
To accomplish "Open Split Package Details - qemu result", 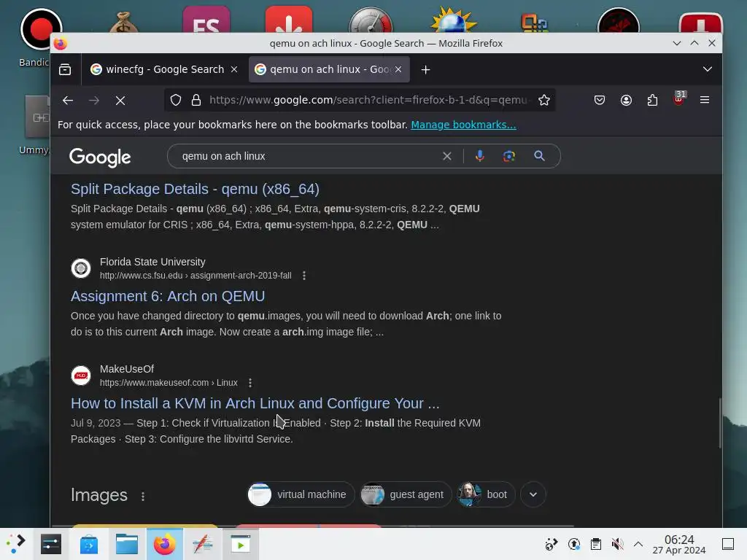I will [195, 189].
